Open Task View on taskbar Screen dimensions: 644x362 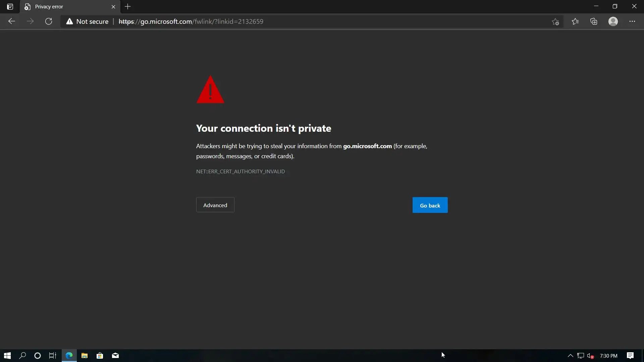53,356
